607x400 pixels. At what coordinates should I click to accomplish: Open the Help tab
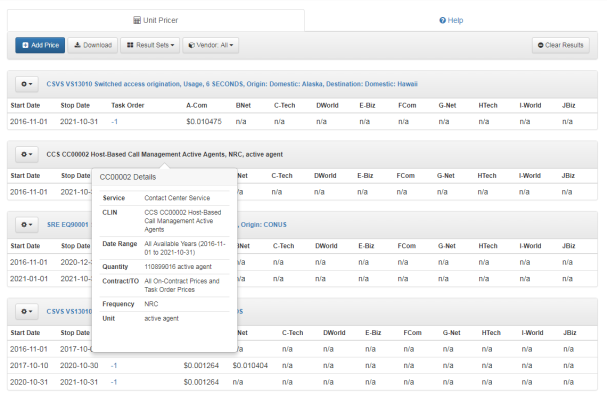(451, 19)
